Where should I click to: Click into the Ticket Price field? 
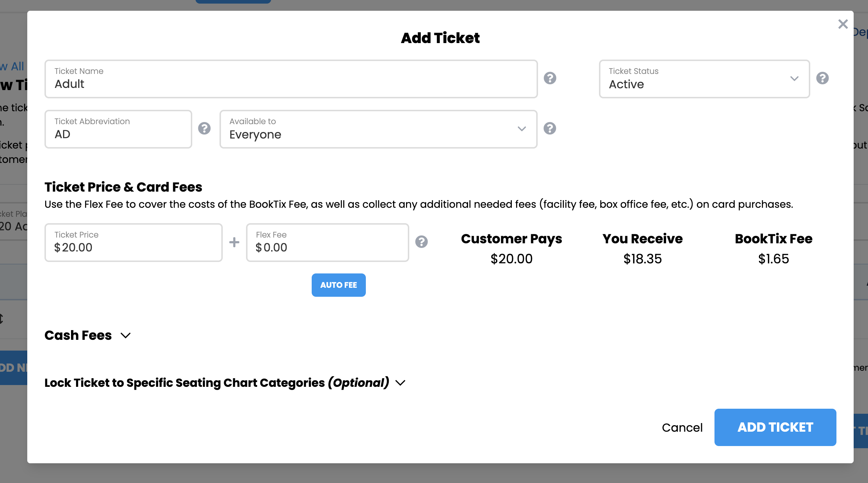(x=133, y=243)
